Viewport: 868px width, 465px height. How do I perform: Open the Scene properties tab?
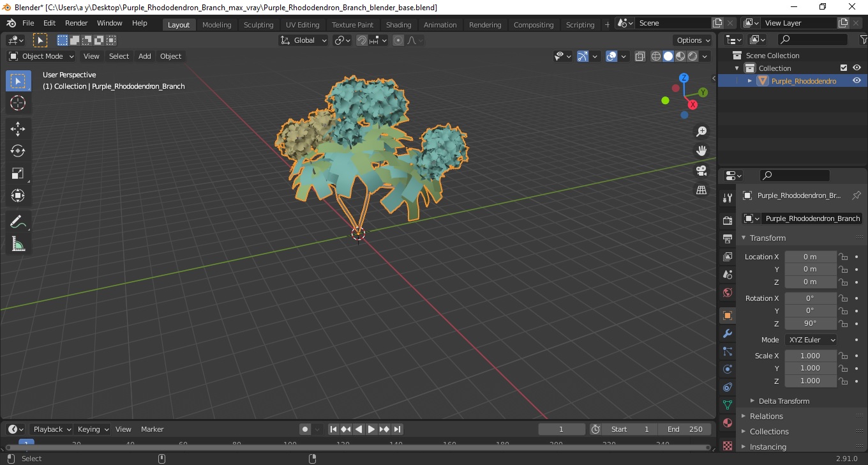click(x=727, y=274)
